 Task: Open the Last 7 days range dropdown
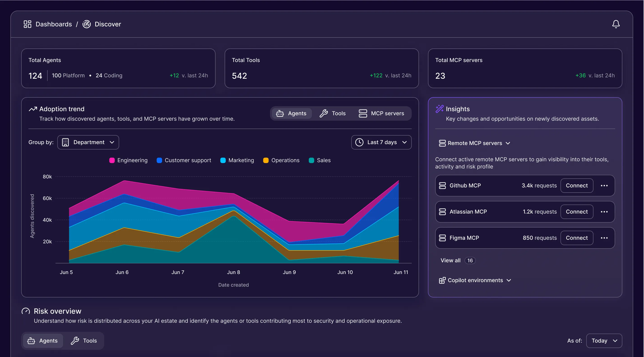381,142
